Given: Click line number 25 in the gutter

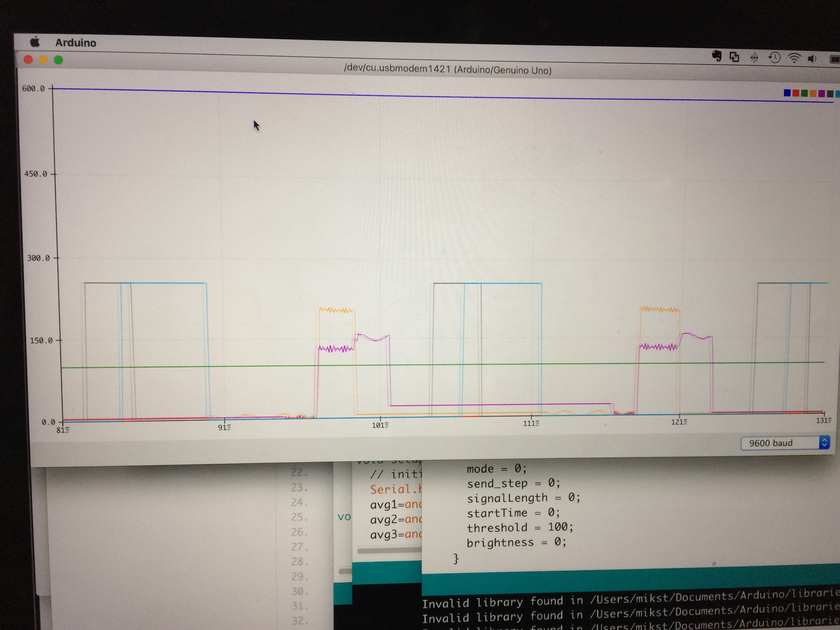Looking at the screenshot, I should (299, 517).
